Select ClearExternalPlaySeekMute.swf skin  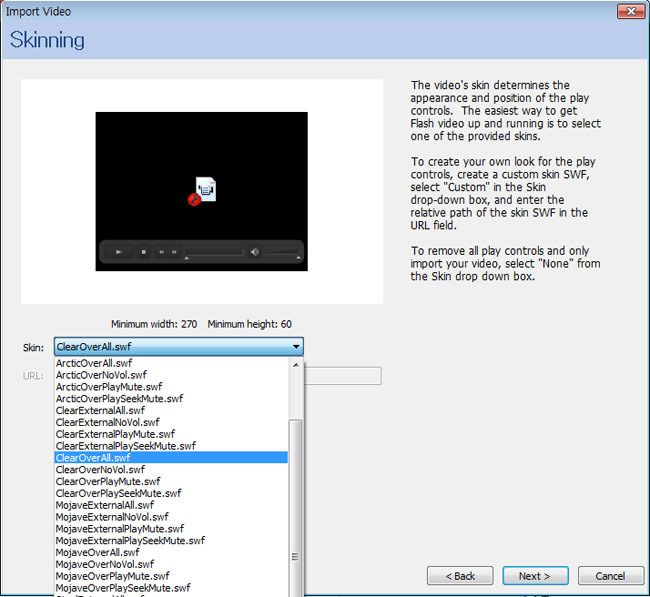pos(171,446)
